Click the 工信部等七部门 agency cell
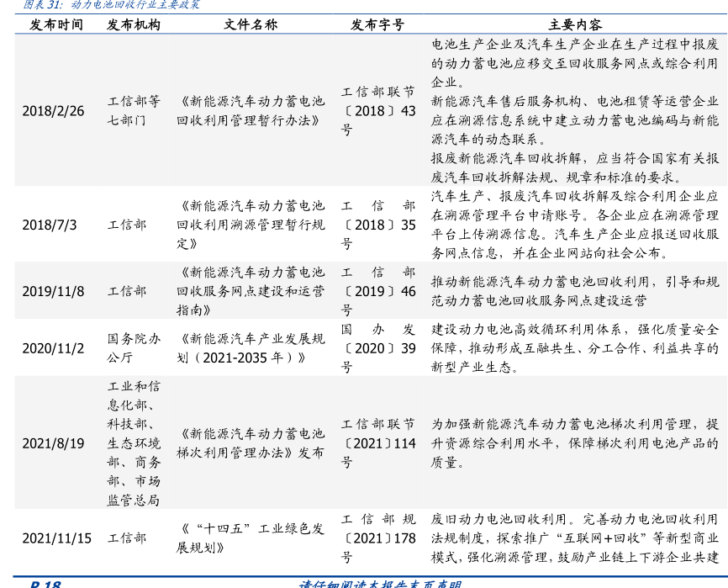 coord(133,111)
